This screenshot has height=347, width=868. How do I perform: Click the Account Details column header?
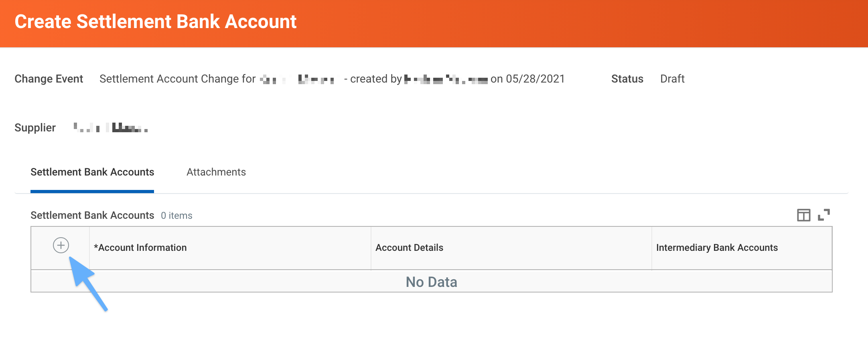pos(409,248)
